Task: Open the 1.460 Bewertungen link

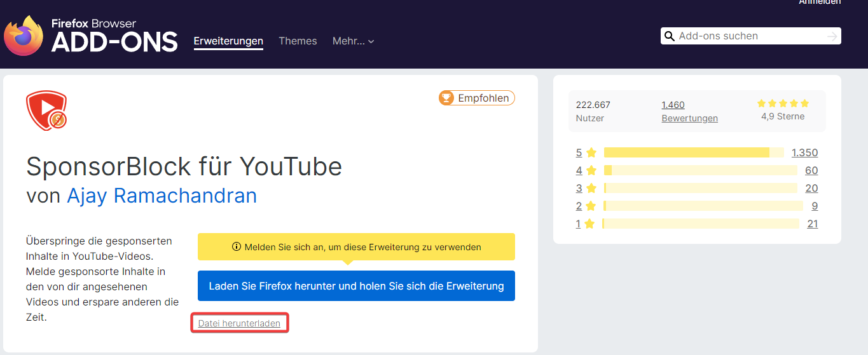Action: click(x=689, y=111)
